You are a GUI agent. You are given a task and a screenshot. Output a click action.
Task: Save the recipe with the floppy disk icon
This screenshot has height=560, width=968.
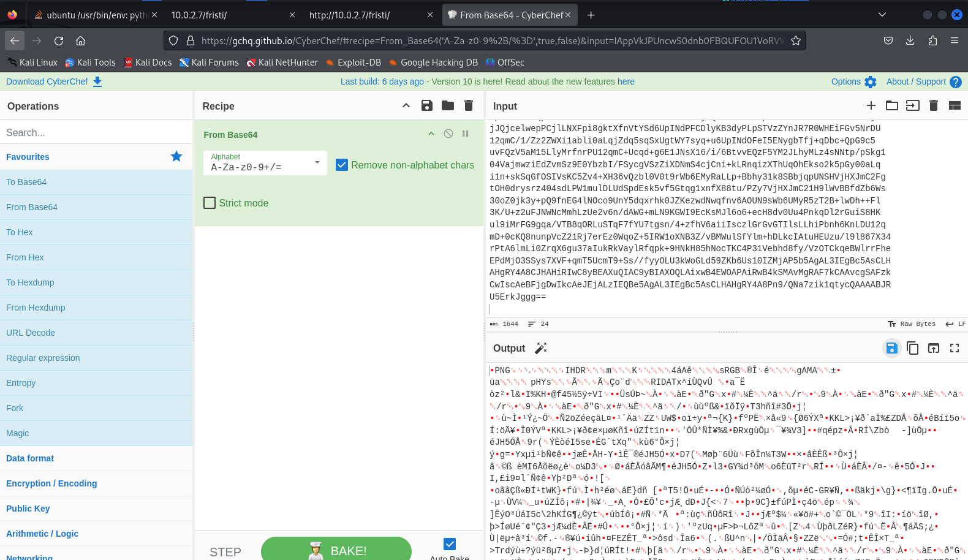[427, 105]
